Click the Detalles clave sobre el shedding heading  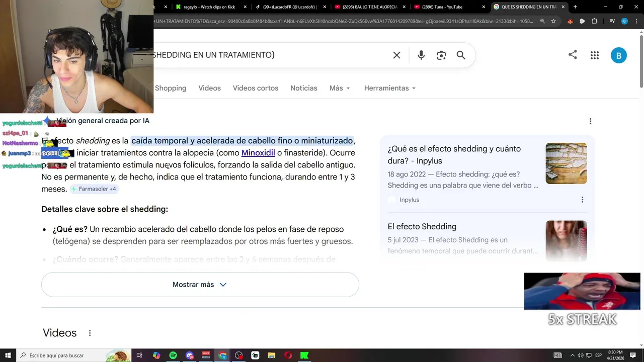tap(105, 209)
